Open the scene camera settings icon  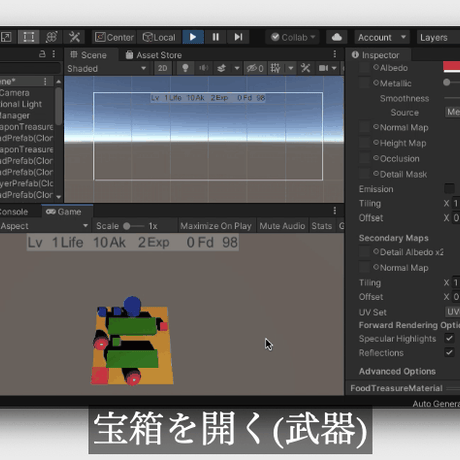coord(323,69)
